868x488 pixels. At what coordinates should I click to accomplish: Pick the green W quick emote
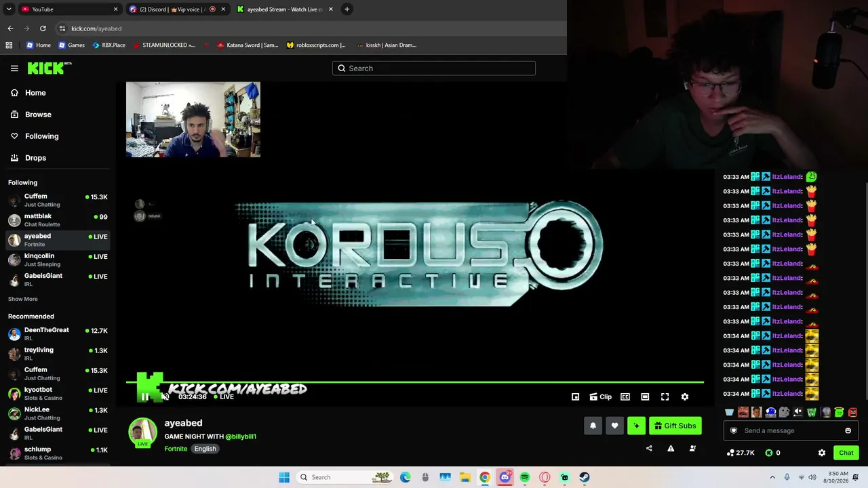tap(812, 412)
